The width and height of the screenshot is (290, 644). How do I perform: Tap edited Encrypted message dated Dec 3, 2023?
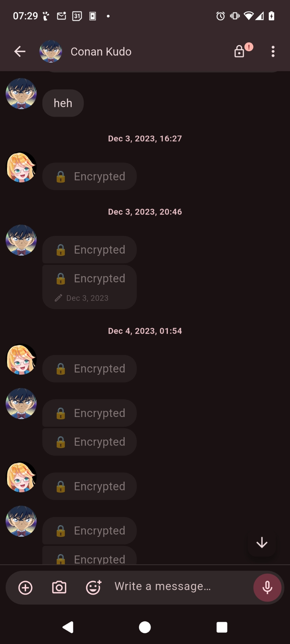click(89, 287)
